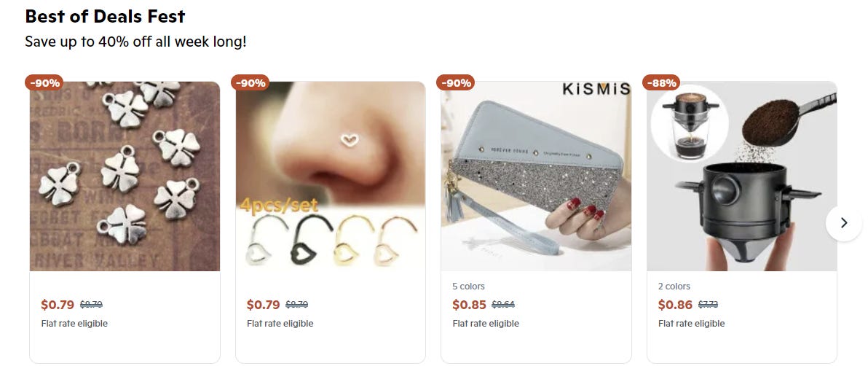Open the "5 colors" option on the wallet
Viewport: 868px width, 366px height.
pos(469,286)
